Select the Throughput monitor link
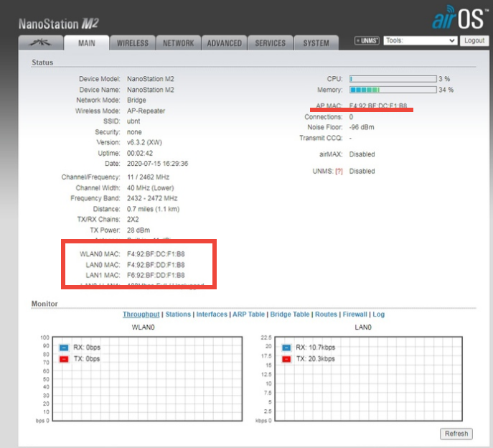The width and height of the screenshot is (493, 448). 141,314
